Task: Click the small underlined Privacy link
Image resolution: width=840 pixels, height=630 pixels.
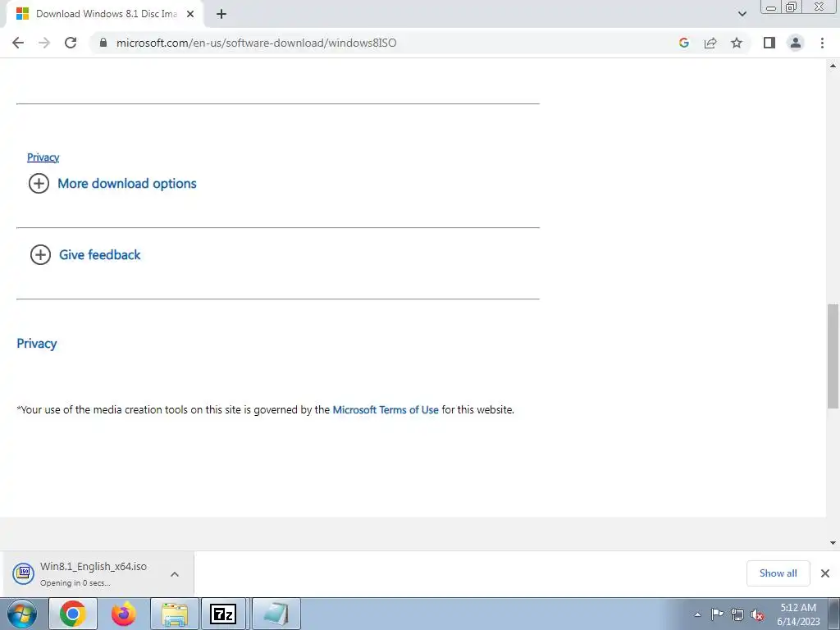Action: (43, 157)
